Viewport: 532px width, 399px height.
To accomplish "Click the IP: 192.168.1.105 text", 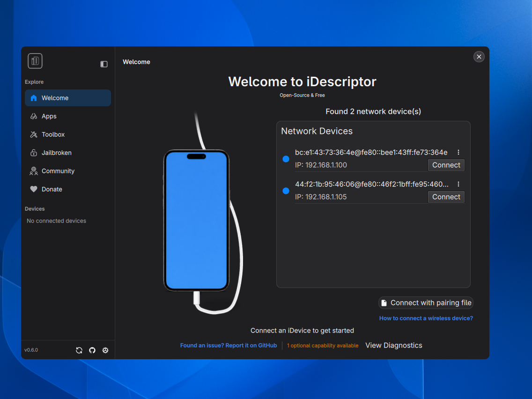I will pyautogui.click(x=321, y=197).
